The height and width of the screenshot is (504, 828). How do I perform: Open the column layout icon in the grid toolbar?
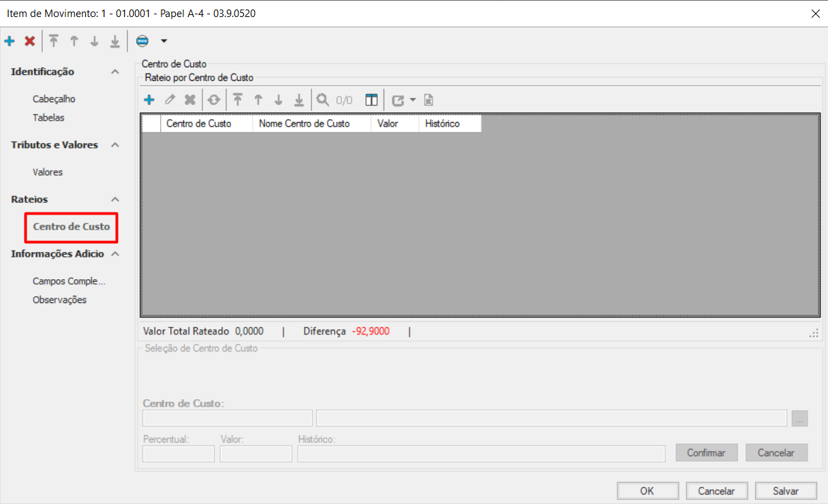[x=371, y=100]
